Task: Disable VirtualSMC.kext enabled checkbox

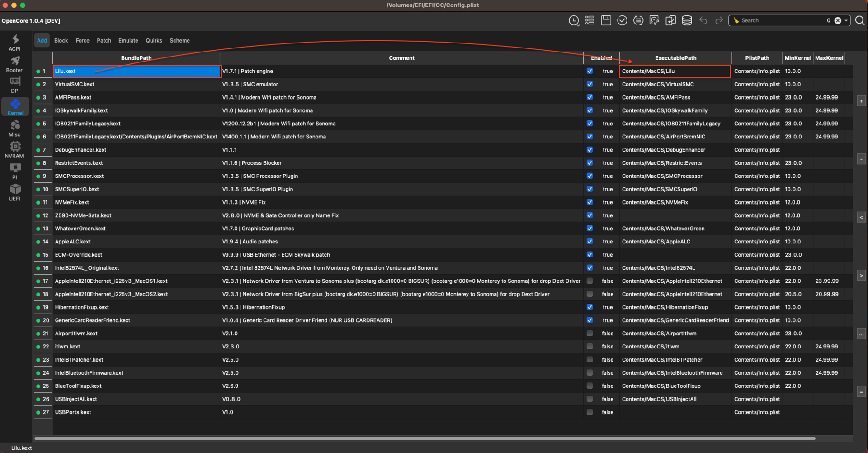Action: point(590,84)
